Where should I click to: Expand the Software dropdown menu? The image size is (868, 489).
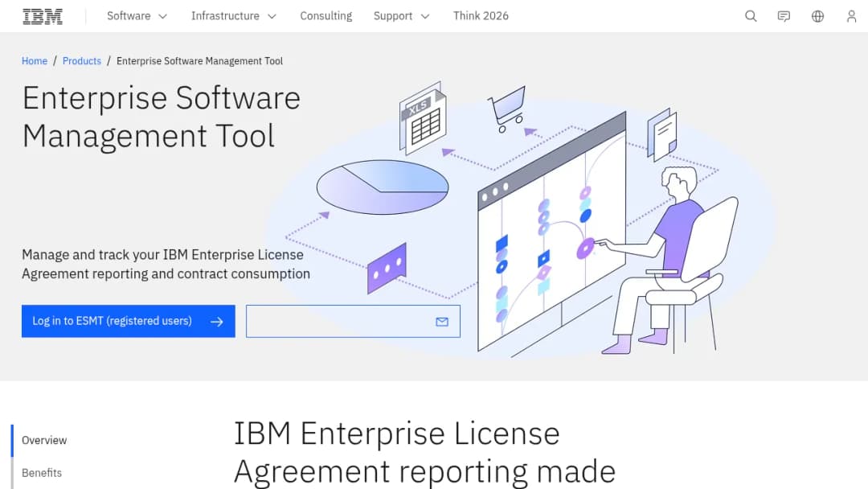click(x=137, y=16)
